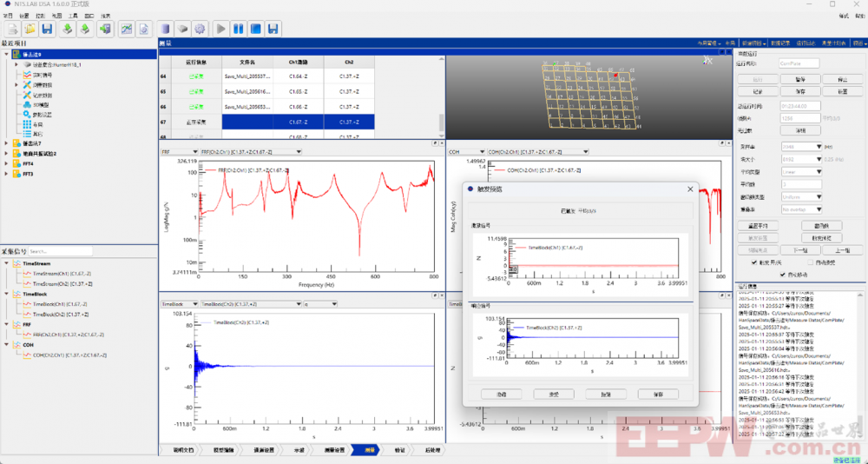Click the open folder toolbar icon
The image size is (868, 464).
tap(30, 29)
